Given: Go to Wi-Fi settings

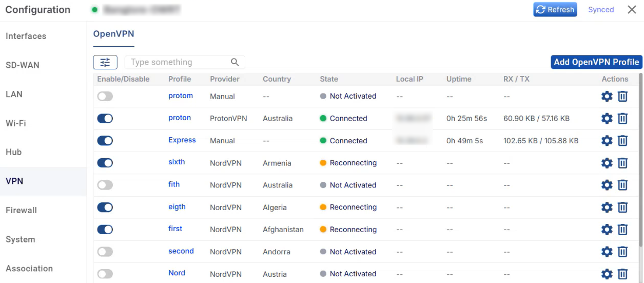Looking at the screenshot, I should tap(16, 123).
